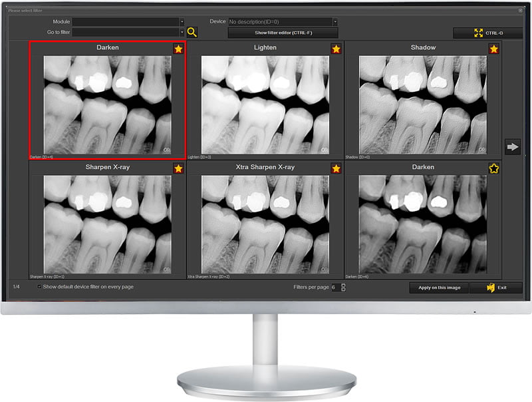Screen dimensions: 532x402
Task: Go to next filter page arrow
Action: point(512,146)
